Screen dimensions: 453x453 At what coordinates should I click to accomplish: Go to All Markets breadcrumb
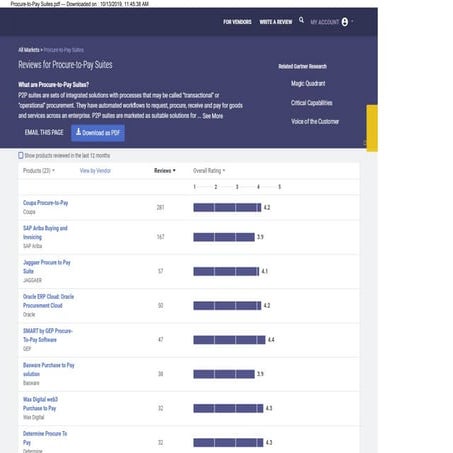[x=29, y=50]
